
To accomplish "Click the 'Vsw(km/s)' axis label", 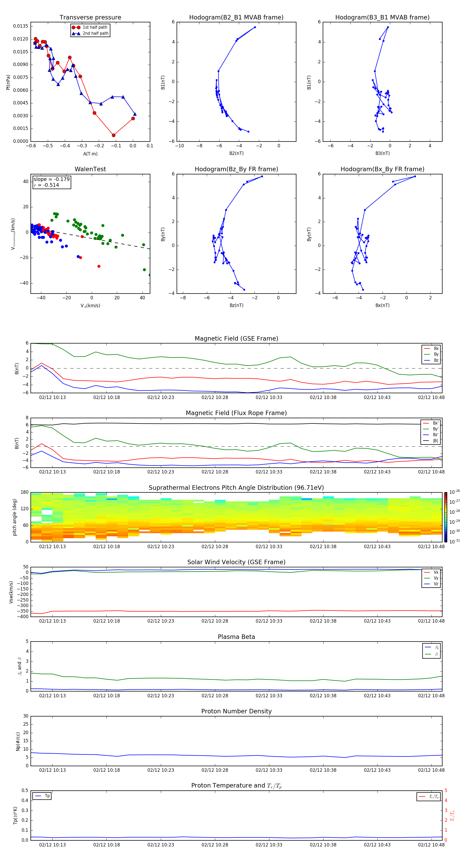I will (x=11, y=592).
